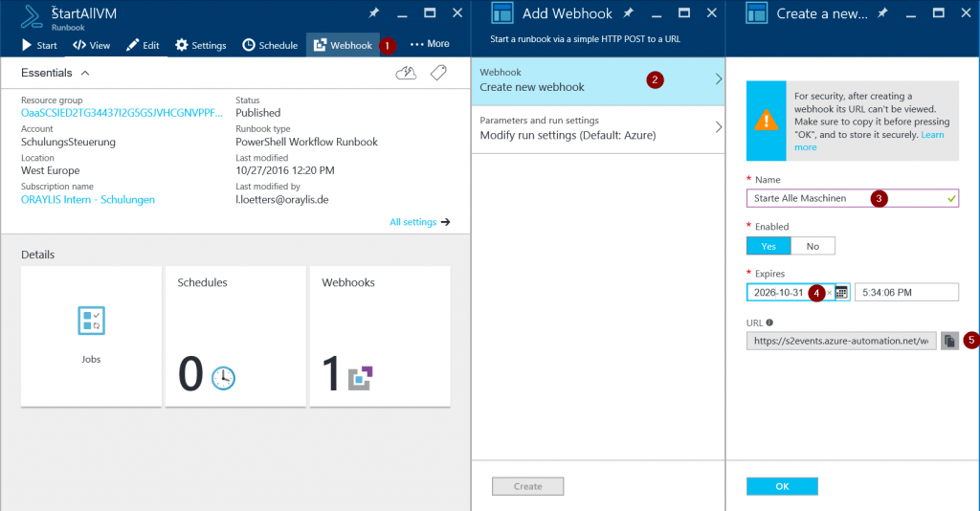Click the webhook Name input field
The image size is (980, 511).
(853, 198)
